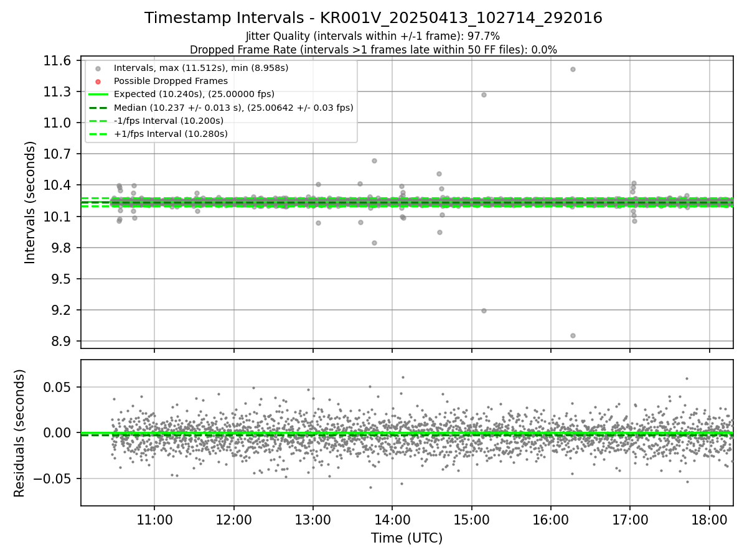747x560 pixels.
Task: Click the outlier point near 11.27s
Action: [x=484, y=95]
